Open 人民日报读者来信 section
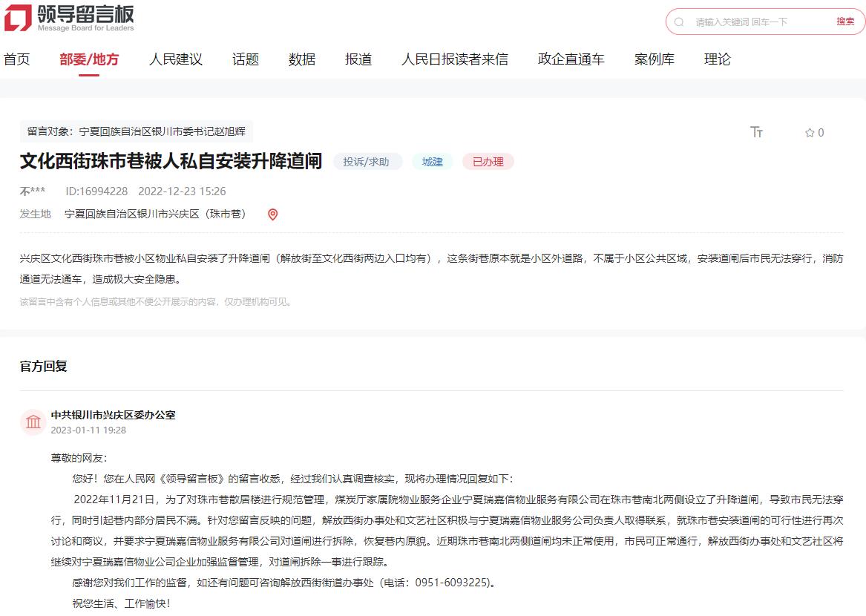866x616 pixels. 454,59
